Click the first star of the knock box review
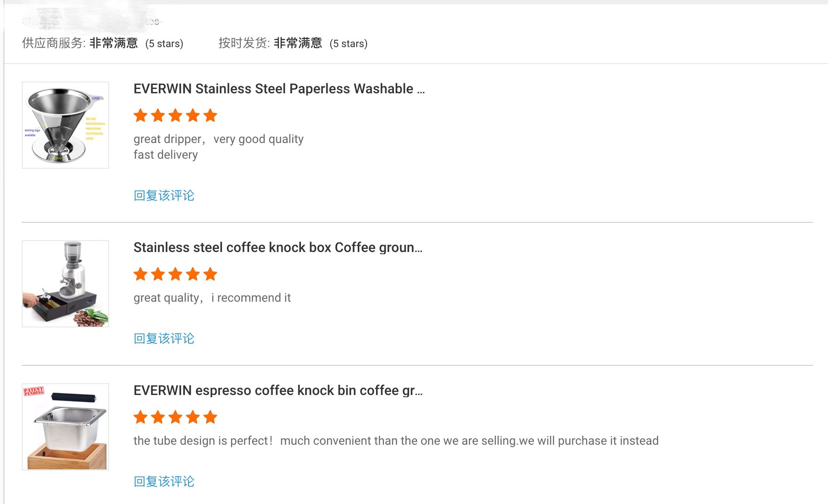This screenshot has width=828, height=504. tap(140, 274)
